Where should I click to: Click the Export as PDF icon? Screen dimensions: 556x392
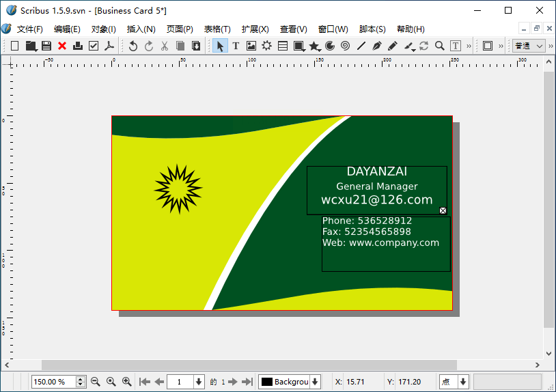(x=109, y=46)
